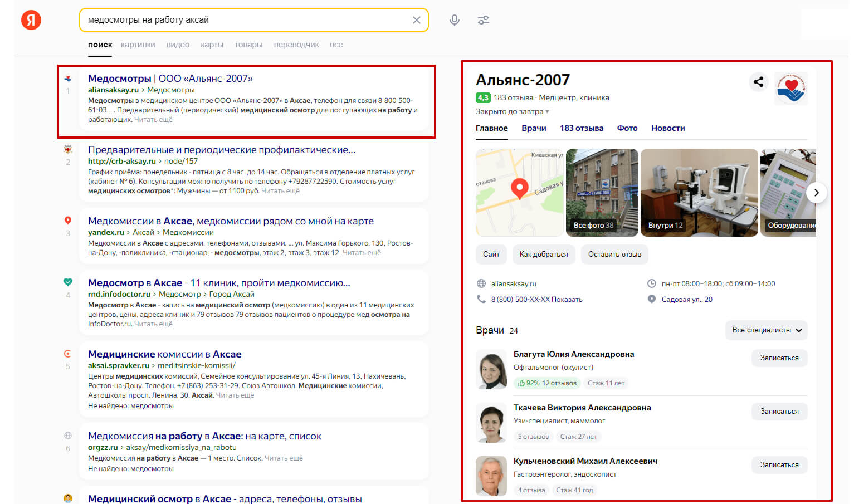Click the Yandex logo icon
The width and height of the screenshot is (854, 504).
pos(31,20)
